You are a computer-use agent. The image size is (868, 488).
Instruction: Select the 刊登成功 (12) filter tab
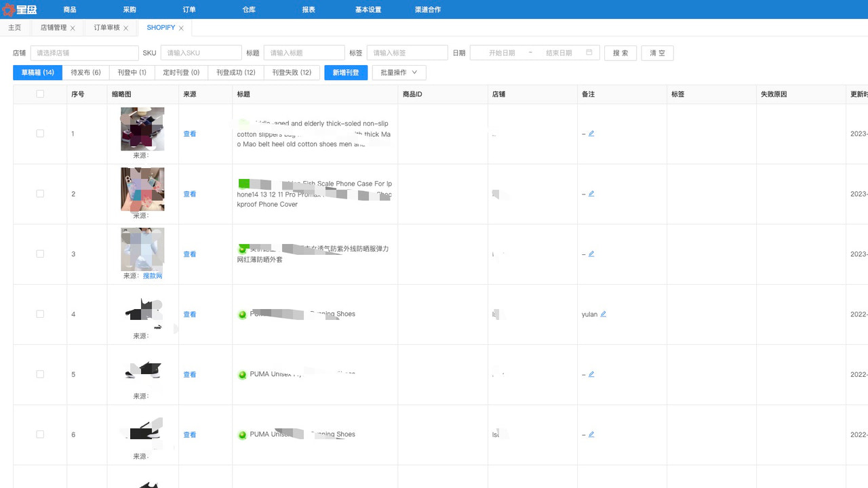(x=236, y=73)
